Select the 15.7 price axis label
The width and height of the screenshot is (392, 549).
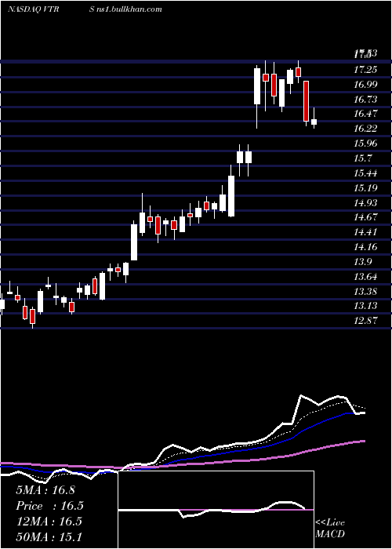(x=362, y=158)
